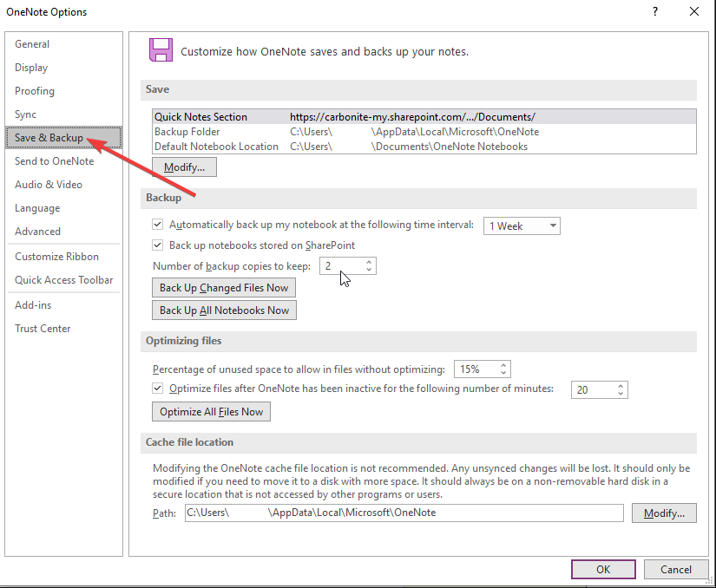Screen dimensions: 716x588
Task: Open the Add-ins category
Action: tap(33, 305)
